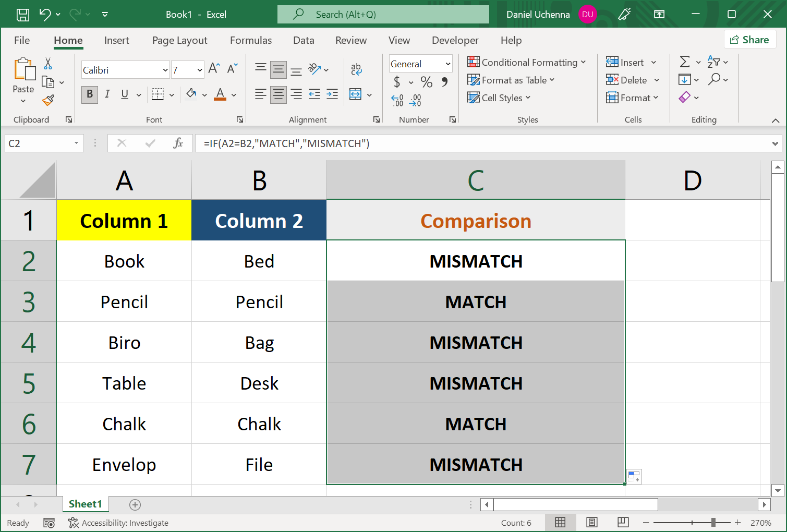Click the Share button
The height and width of the screenshot is (532, 787).
tap(749, 39)
